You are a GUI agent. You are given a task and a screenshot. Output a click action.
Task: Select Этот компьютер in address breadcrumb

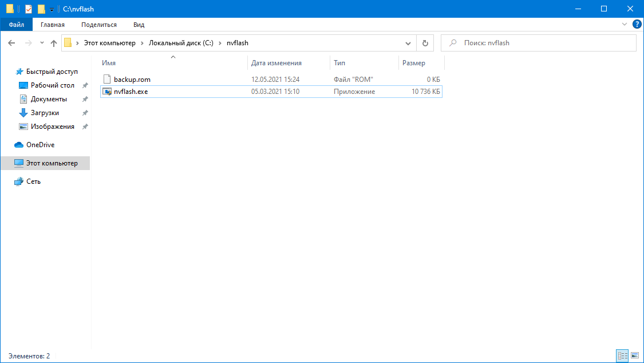(x=110, y=43)
